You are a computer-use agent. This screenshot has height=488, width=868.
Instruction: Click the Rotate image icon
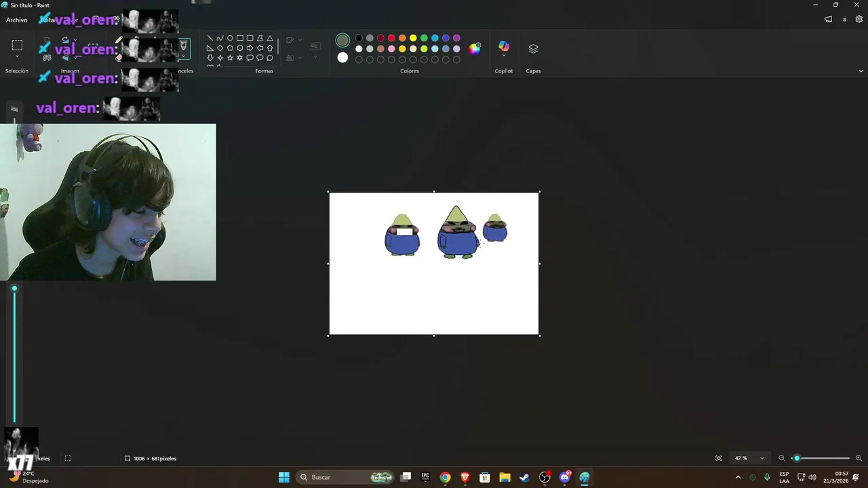point(65,39)
